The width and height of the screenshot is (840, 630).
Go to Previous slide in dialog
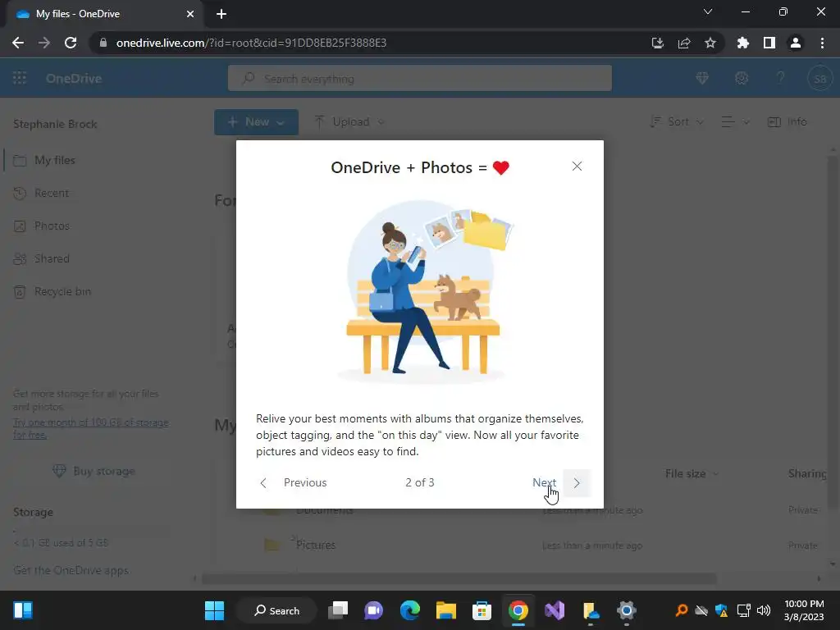305,482
